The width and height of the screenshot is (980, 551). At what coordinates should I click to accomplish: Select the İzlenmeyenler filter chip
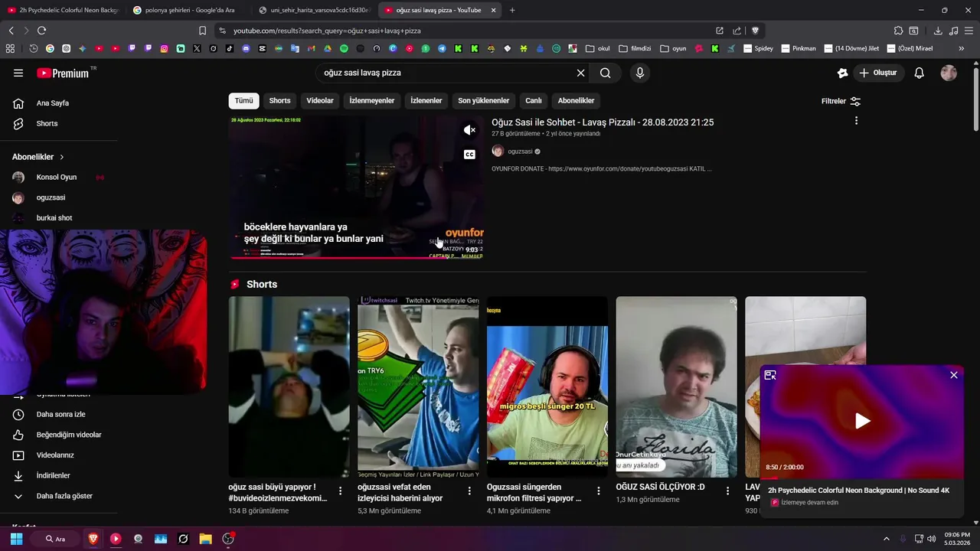(372, 100)
